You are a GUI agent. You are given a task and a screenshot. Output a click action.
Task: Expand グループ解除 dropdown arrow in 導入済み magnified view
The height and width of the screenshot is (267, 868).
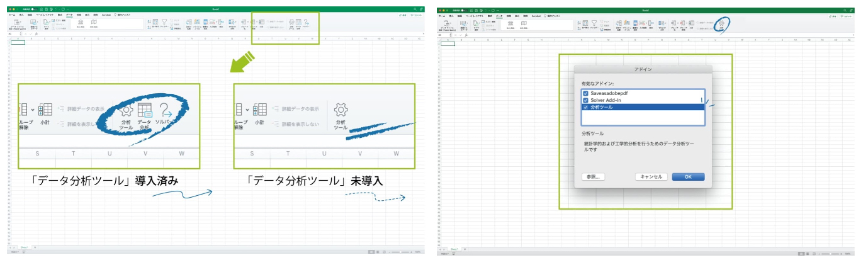pos(33,110)
